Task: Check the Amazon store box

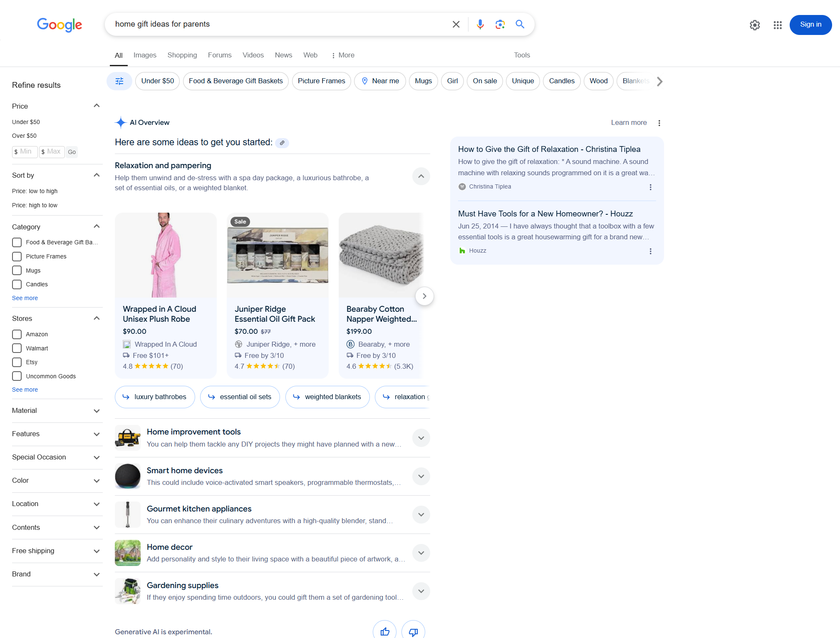Action: 17,334
